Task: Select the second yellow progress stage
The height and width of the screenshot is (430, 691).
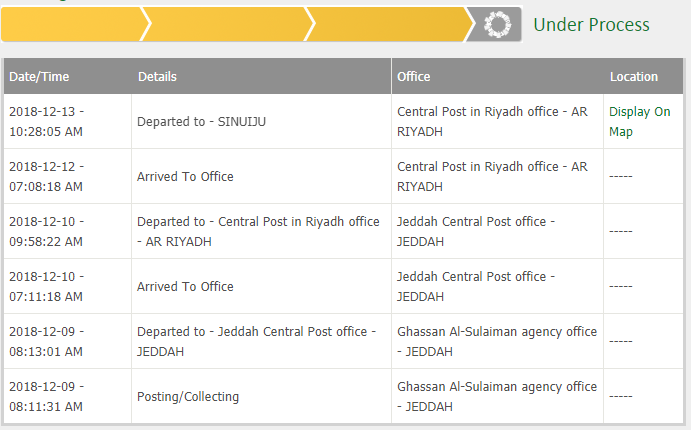Action: point(227,24)
